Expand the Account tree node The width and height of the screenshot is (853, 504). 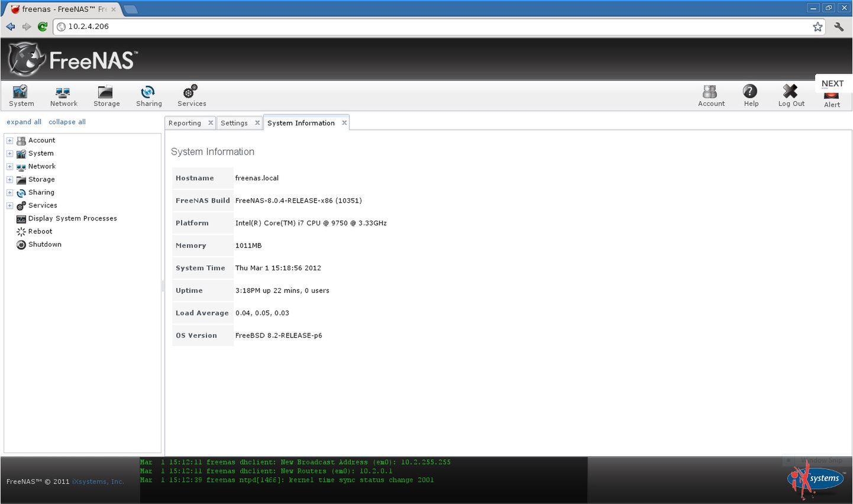tap(9, 141)
